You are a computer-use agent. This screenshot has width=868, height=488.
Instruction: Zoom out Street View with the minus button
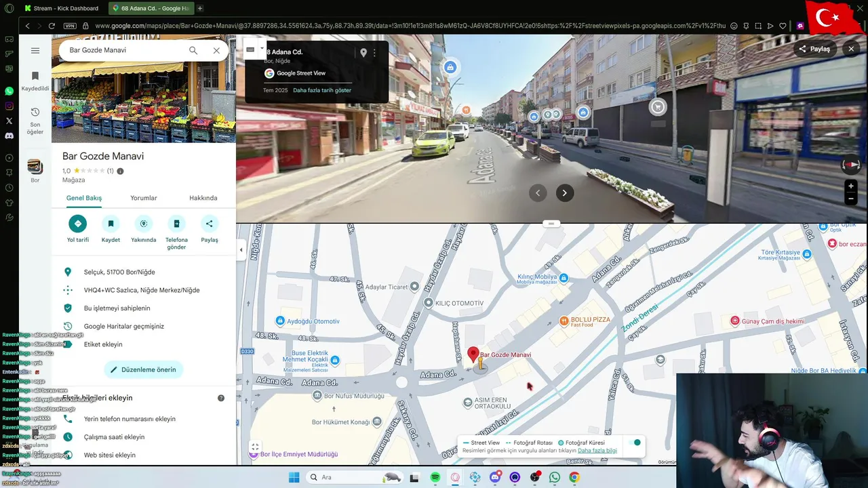pyautogui.click(x=851, y=199)
